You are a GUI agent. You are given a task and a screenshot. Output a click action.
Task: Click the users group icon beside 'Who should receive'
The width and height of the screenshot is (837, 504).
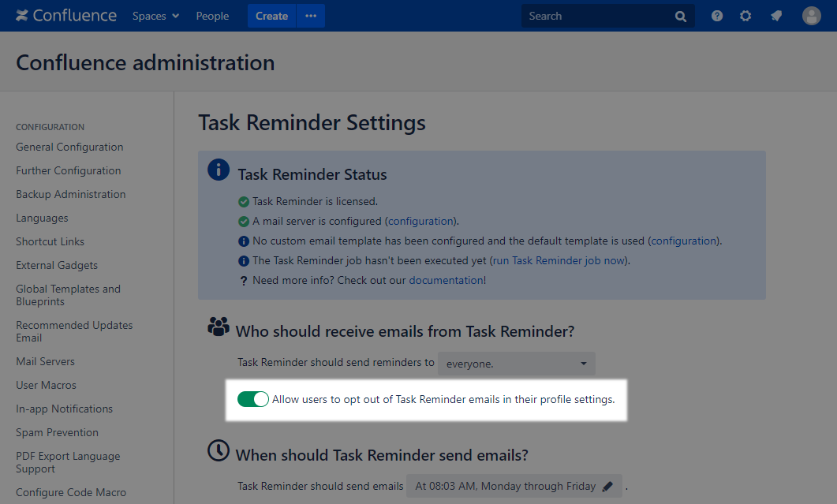pyautogui.click(x=219, y=327)
